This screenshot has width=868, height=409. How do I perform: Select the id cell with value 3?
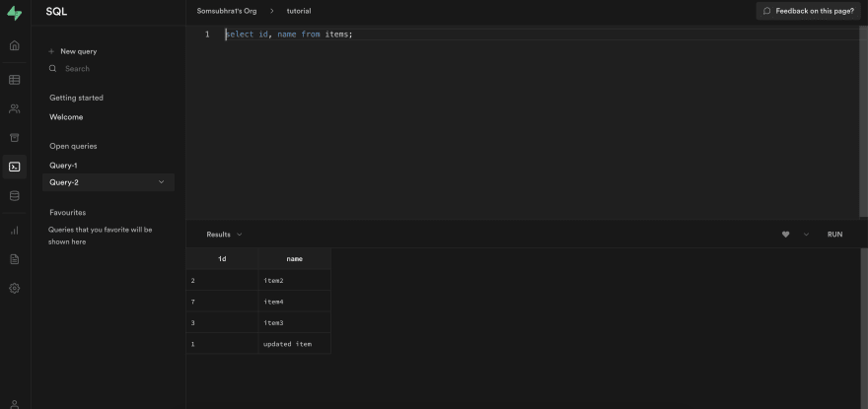222,322
